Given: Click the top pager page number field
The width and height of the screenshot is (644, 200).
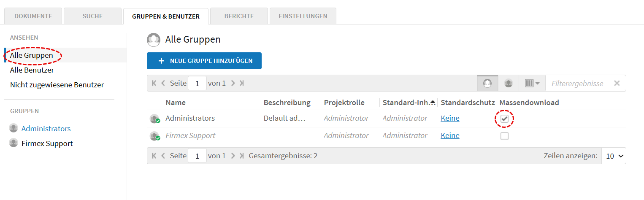Looking at the screenshot, I should click(x=197, y=83).
